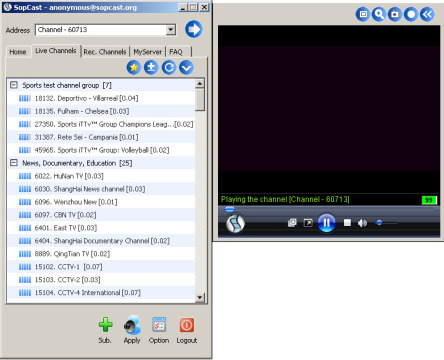This screenshot has height=360, width=444.
Task: Click the channel list scroll up arrow
Action: [x=200, y=83]
